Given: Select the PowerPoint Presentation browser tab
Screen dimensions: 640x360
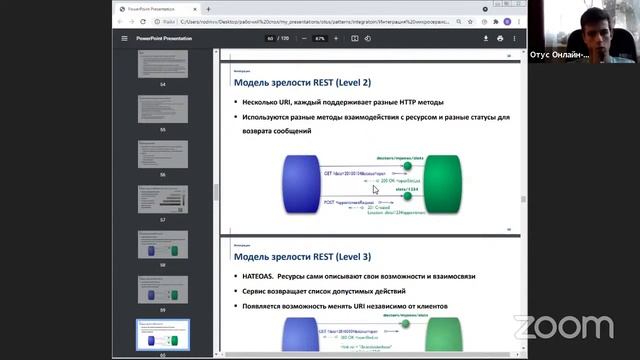Looking at the screenshot, I should 157,9.
